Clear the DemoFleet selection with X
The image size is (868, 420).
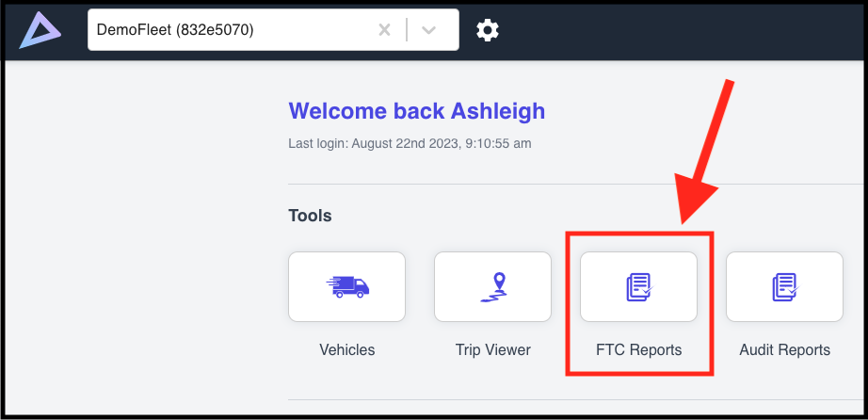[x=384, y=30]
